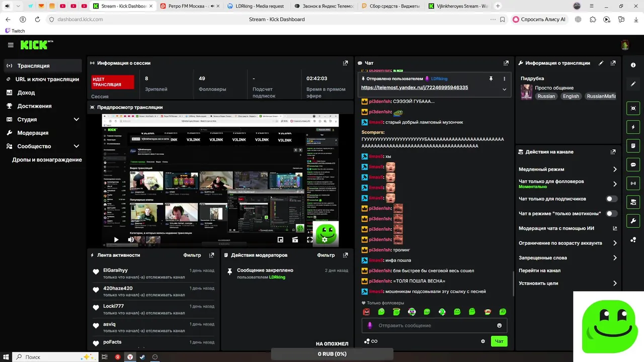Toggle the wrench widget in the right sidebar
The height and width of the screenshot is (362, 644).
[x=633, y=221]
